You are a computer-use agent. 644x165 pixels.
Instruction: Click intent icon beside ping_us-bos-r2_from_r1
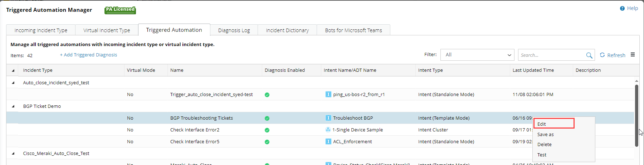coord(328,94)
